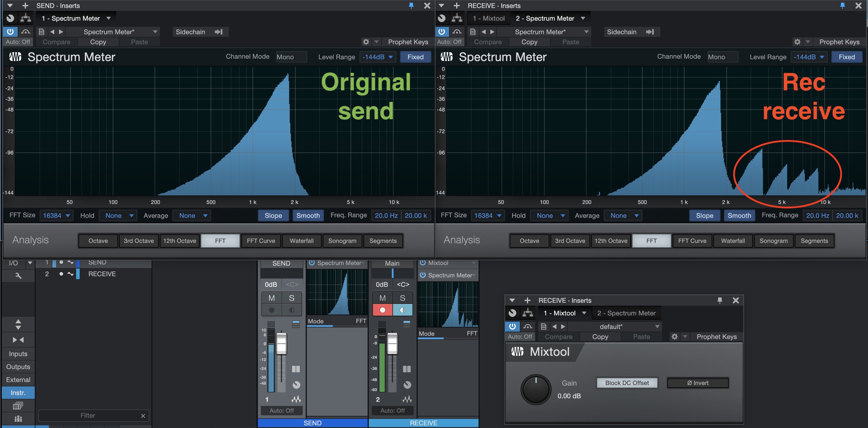Viewport: 868px width, 428px height.
Task: Toggle Smooth in SEND Spectrum Meter
Action: click(x=308, y=215)
